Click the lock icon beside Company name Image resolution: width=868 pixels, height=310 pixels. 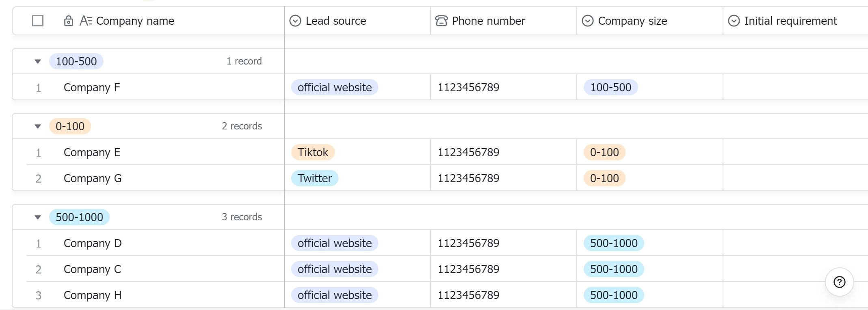(69, 21)
